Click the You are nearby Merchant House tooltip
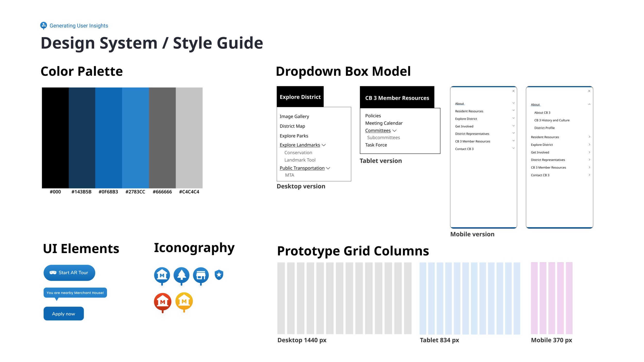 pyautogui.click(x=75, y=292)
